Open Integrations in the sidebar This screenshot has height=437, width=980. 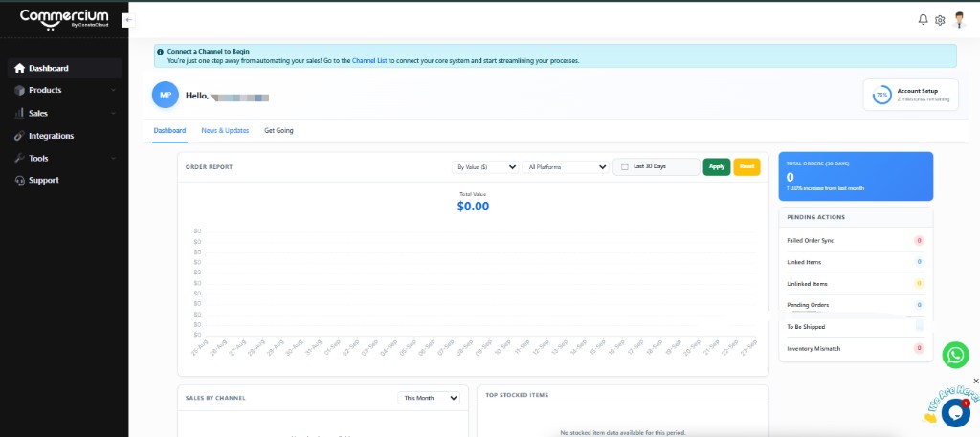[x=65, y=136]
